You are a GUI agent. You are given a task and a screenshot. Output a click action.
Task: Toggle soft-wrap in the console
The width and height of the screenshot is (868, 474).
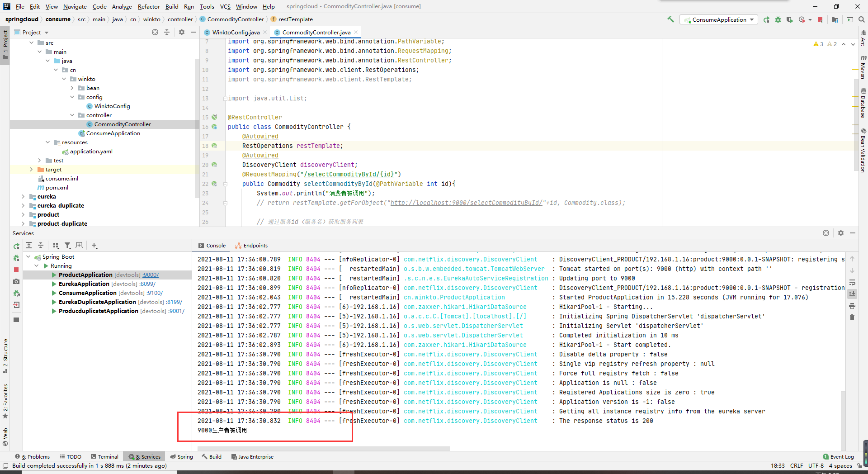click(x=852, y=282)
